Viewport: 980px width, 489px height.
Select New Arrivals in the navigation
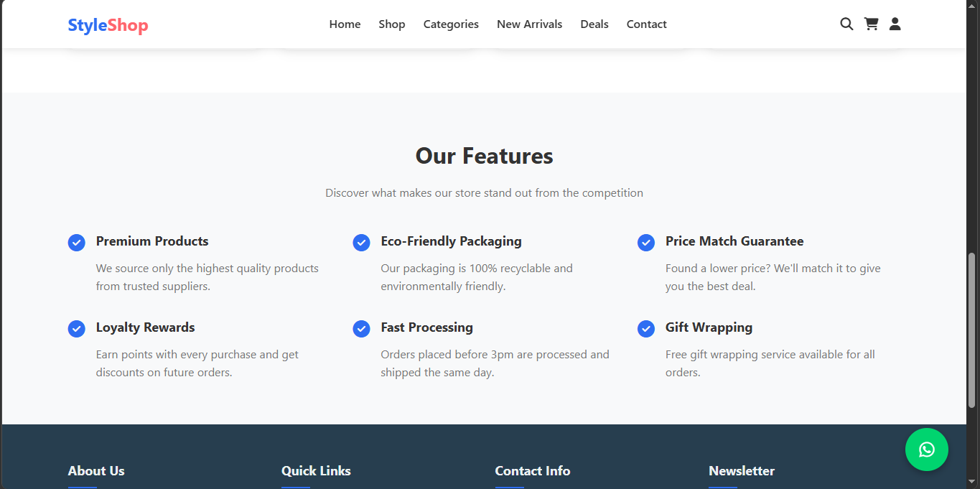pos(529,24)
